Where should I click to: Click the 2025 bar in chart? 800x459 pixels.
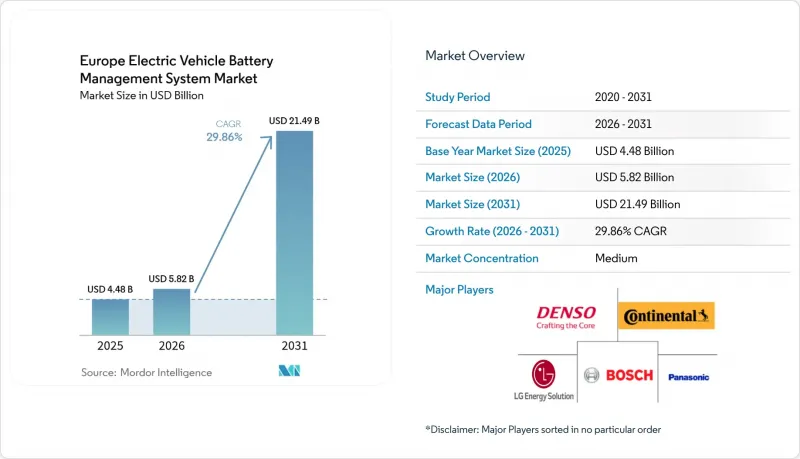tap(110, 317)
